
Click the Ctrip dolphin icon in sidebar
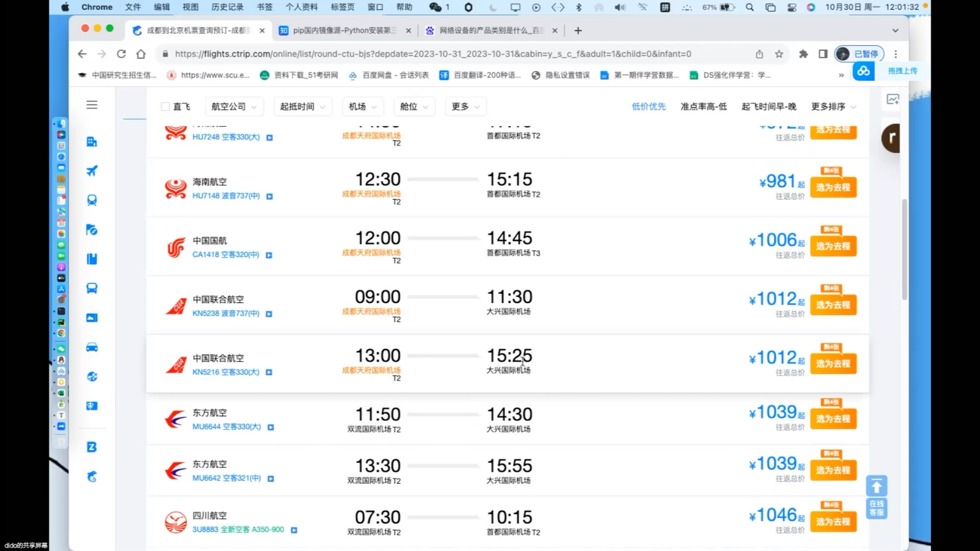tap(92, 476)
